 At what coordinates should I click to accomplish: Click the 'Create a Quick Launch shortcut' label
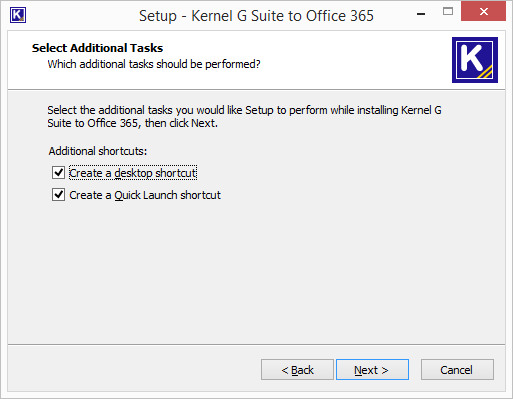145,195
